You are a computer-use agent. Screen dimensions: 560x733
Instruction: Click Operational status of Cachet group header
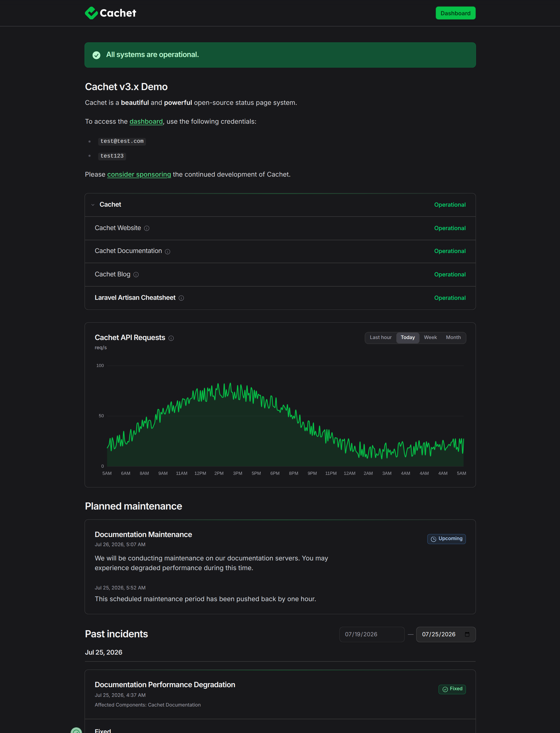click(x=450, y=205)
